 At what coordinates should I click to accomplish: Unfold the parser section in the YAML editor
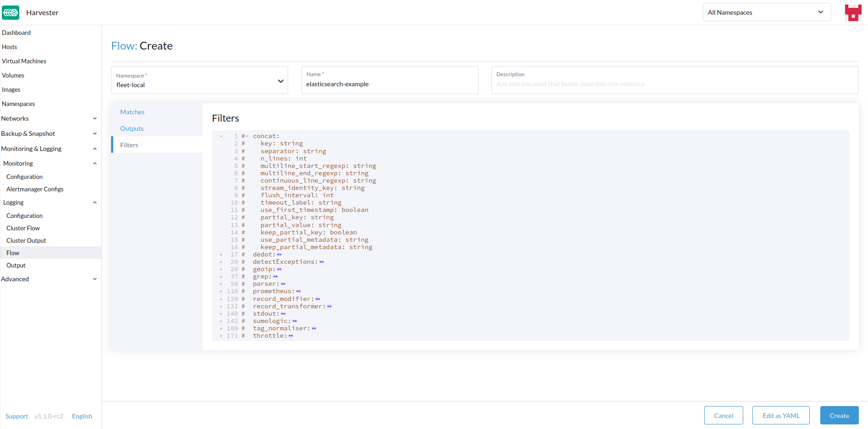[x=222, y=284]
